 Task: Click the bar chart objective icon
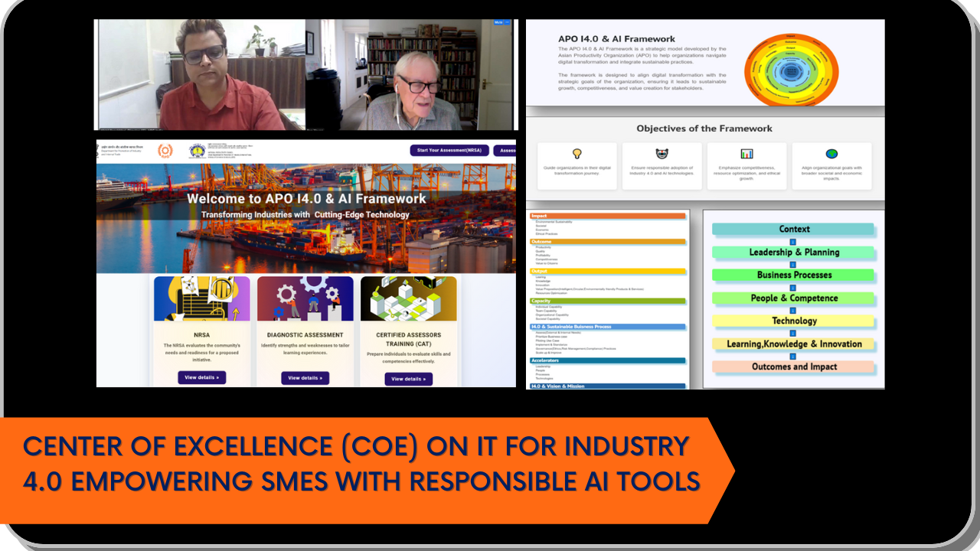[x=746, y=154]
